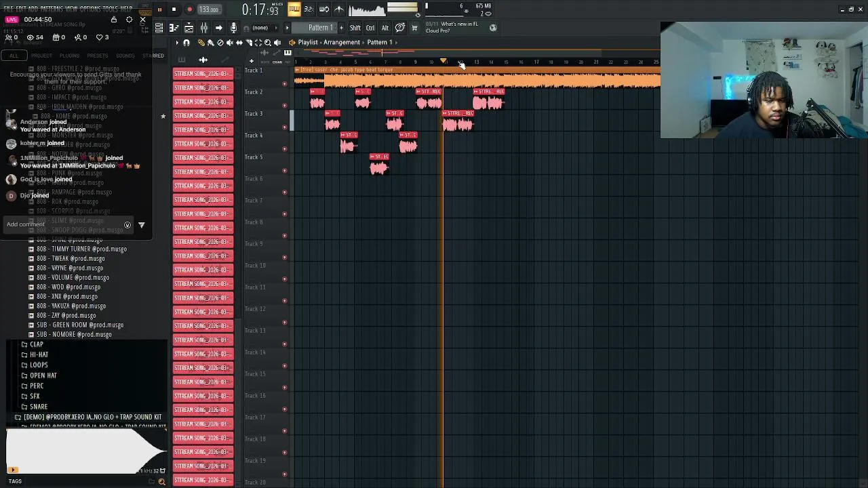
Task: Choose the Select marquee tool
Action: pos(258,42)
